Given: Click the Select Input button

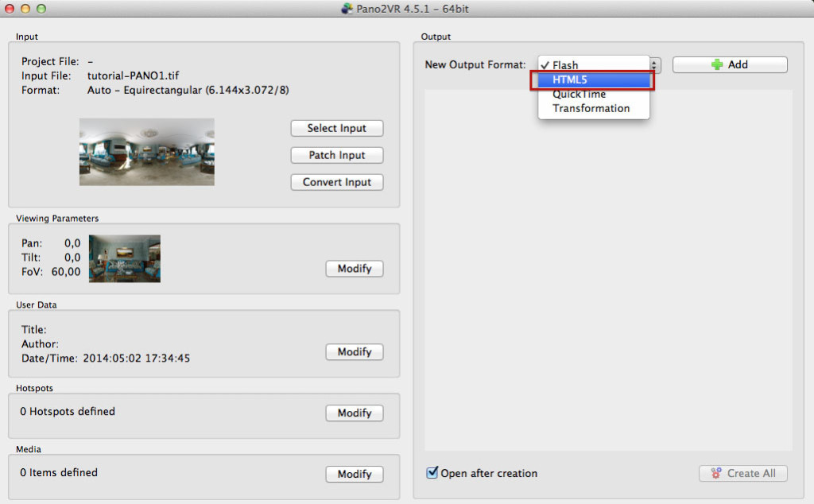Looking at the screenshot, I should (x=337, y=128).
